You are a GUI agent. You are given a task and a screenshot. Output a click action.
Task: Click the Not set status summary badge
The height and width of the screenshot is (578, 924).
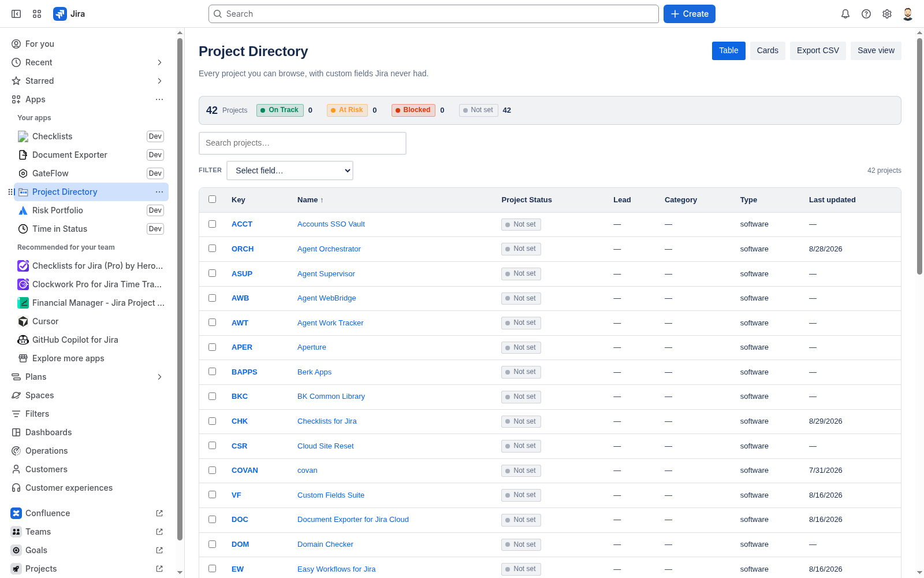479,110
